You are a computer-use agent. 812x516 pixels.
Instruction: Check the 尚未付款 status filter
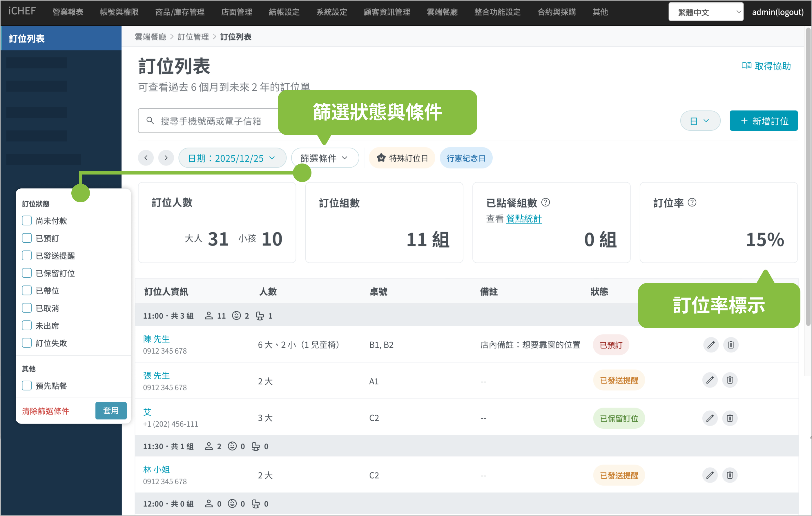pos(27,221)
